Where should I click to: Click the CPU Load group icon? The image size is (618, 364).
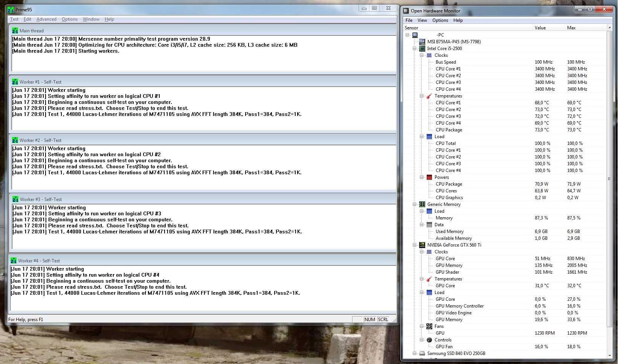click(429, 137)
